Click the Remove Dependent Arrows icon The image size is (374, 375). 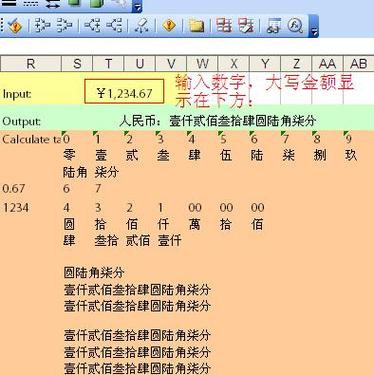[114, 26]
